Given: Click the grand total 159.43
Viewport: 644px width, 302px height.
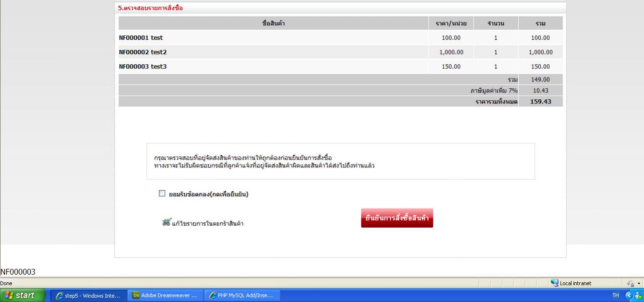Looking at the screenshot, I should [540, 102].
